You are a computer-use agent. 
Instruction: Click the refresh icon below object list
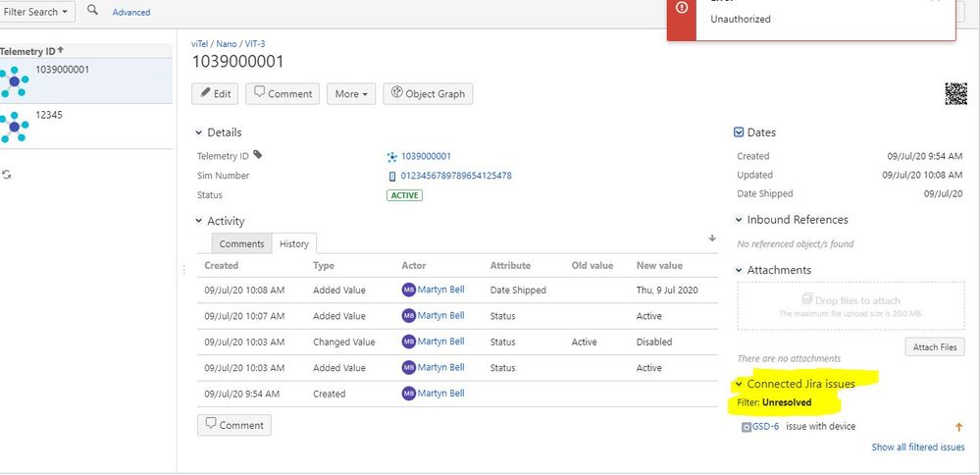pyautogui.click(x=6, y=175)
